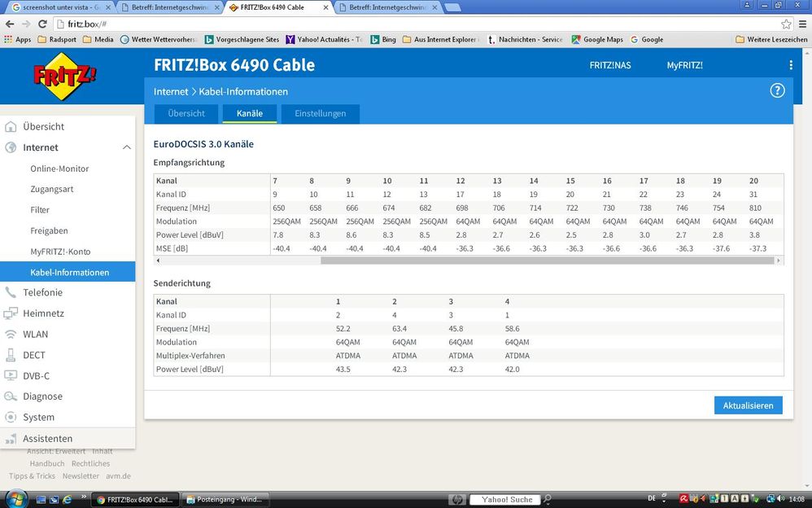812x508 pixels.
Task: Open the Media bookmark folder
Action: click(98, 39)
